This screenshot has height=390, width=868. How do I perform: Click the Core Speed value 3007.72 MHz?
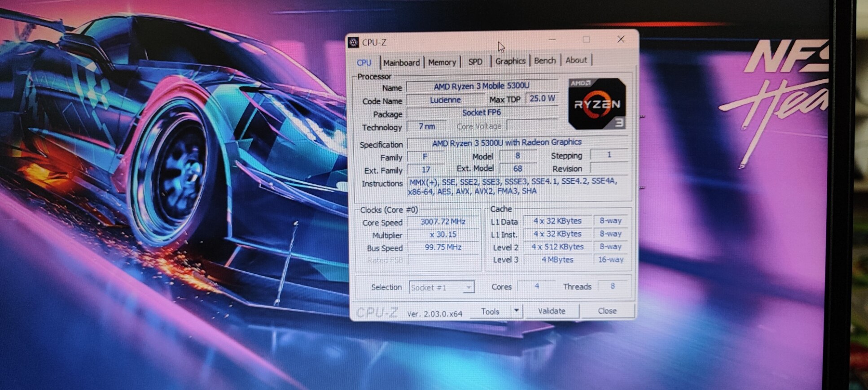click(443, 222)
